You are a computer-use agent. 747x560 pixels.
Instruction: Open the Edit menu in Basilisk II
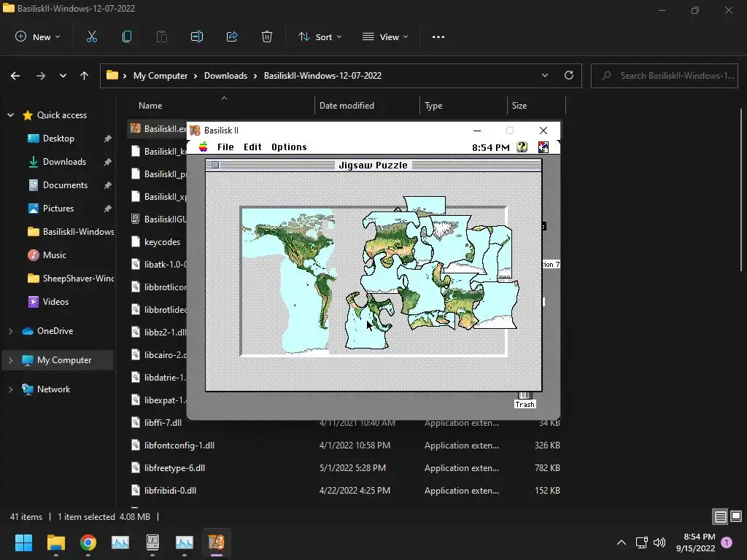pos(252,147)
